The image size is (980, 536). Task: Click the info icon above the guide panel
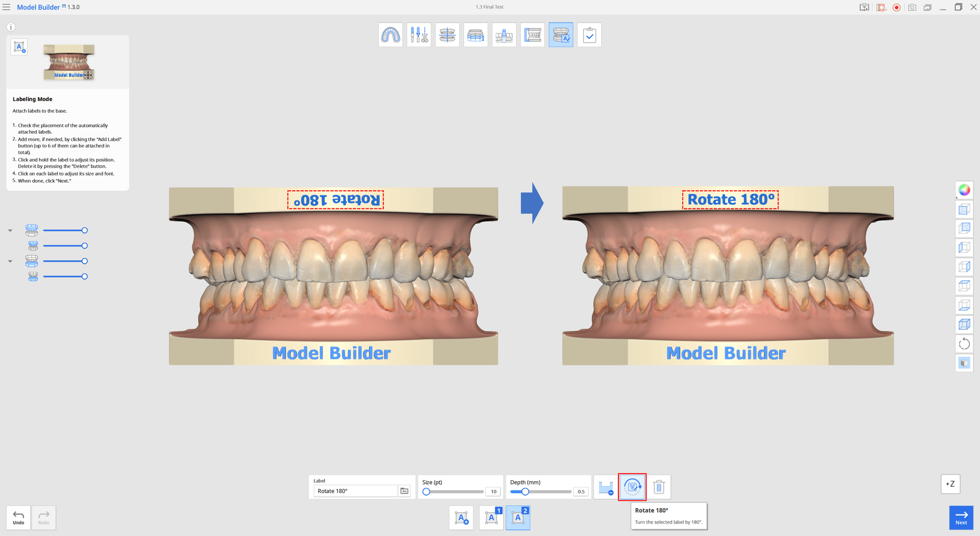click(x=11, y=27)
